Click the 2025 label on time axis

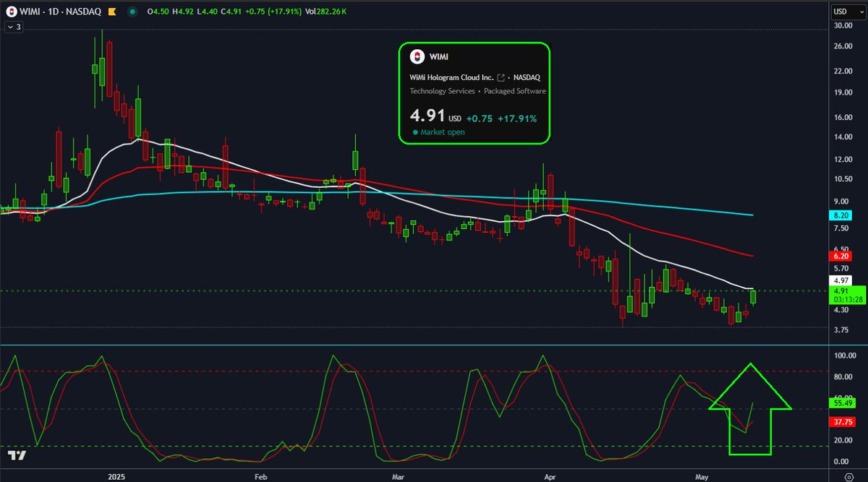(x=116, y=477)
